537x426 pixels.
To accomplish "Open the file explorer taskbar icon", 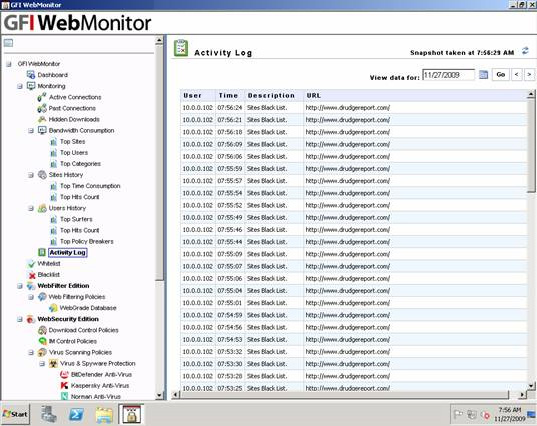I will [104, 415].
